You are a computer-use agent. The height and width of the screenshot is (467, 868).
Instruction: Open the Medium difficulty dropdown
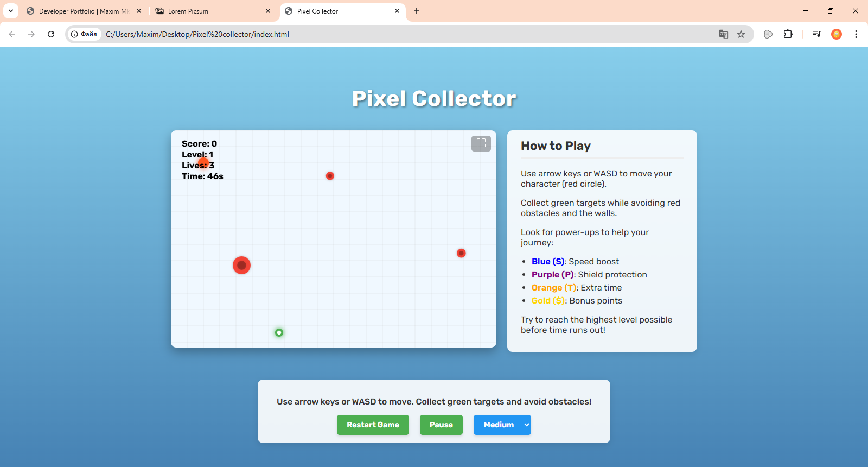click(502, 425)
